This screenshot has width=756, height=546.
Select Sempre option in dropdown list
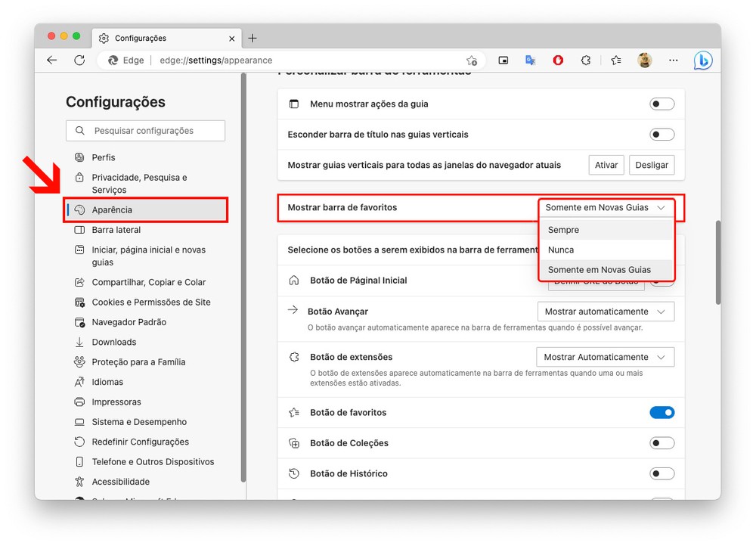click(x=564, y=230)
